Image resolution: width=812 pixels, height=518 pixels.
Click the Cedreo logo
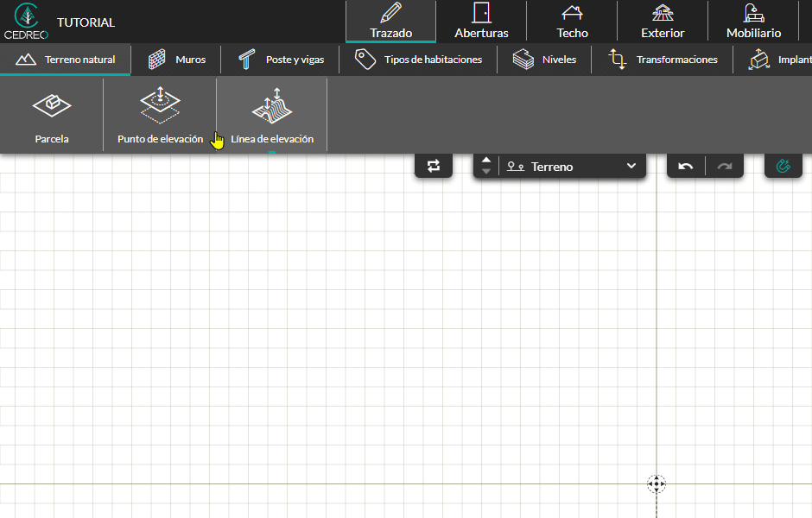[27, 22]
